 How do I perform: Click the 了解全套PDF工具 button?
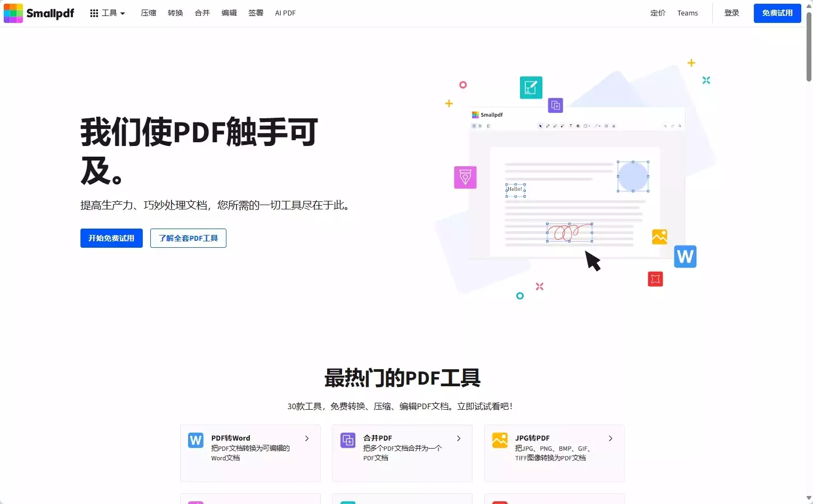(188, 238)
